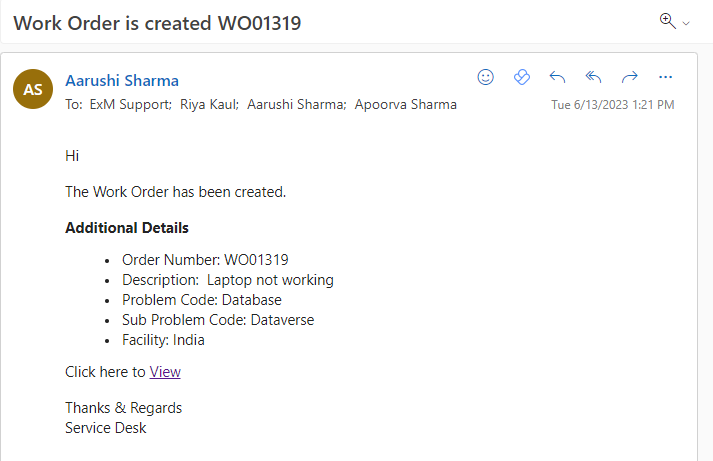713x461 pixels.
Task: Open sender name Aarushi Sharma in header
Action: (x=122, y=81)
